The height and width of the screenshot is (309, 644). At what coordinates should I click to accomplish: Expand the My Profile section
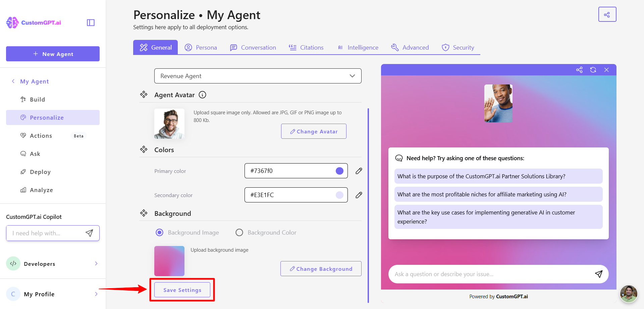96,294
